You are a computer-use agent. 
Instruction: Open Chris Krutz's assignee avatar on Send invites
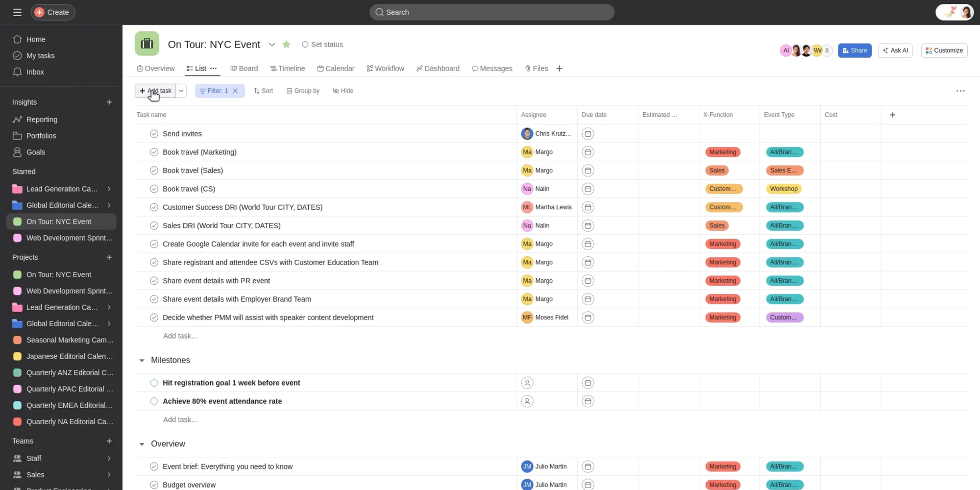click(x=527, y=133)
